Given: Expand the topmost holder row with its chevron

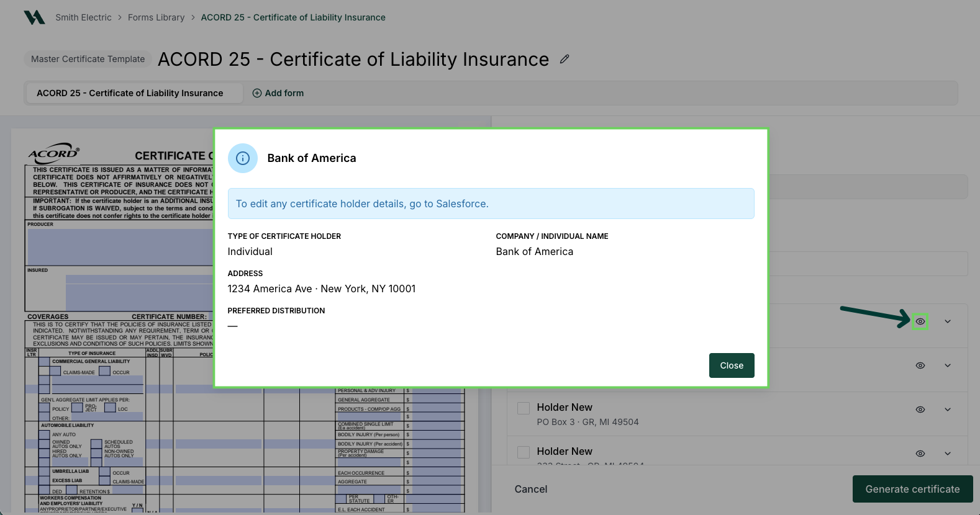Looking at the screenshot, I should click(948, 321).
